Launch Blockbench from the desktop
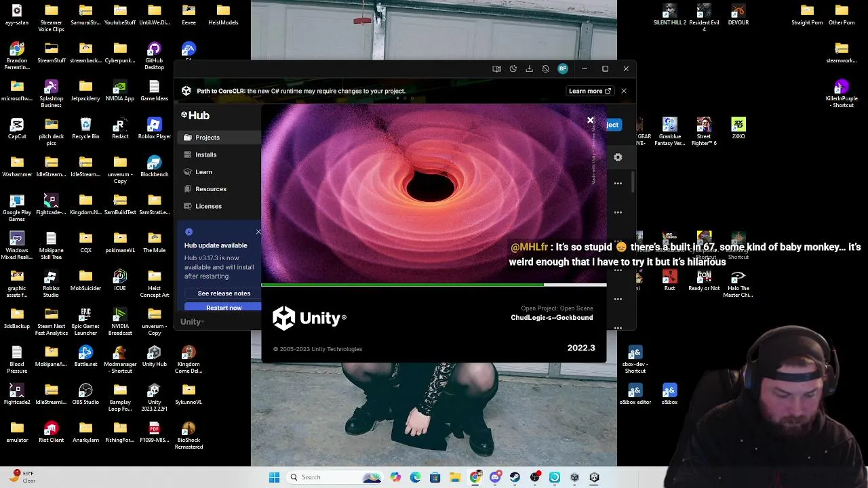868x488 pixels. click(154, 166)
